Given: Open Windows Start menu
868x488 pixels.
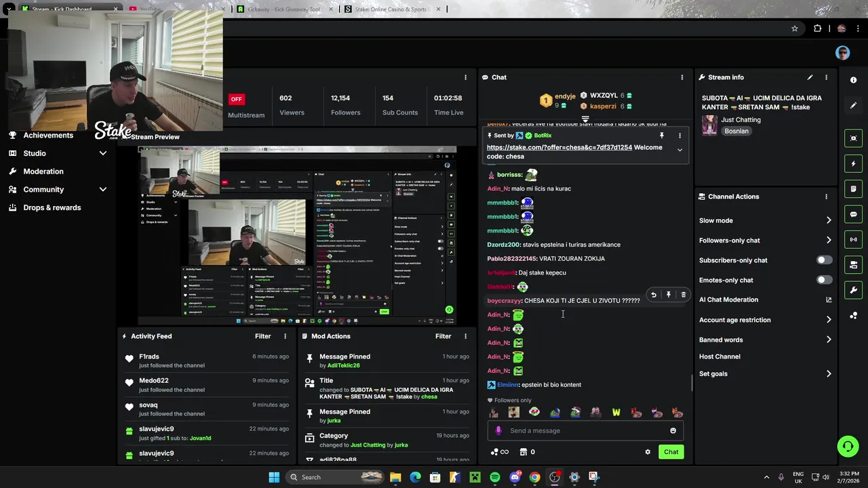Looking at the screenshot, I should point(274,477).
